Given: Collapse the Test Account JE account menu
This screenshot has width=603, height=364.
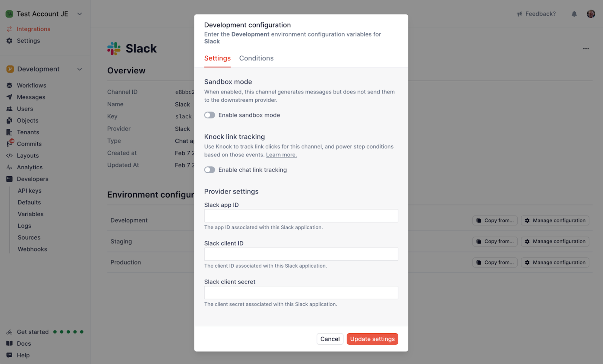Looking at the screenshot, I should pos(79,14).
